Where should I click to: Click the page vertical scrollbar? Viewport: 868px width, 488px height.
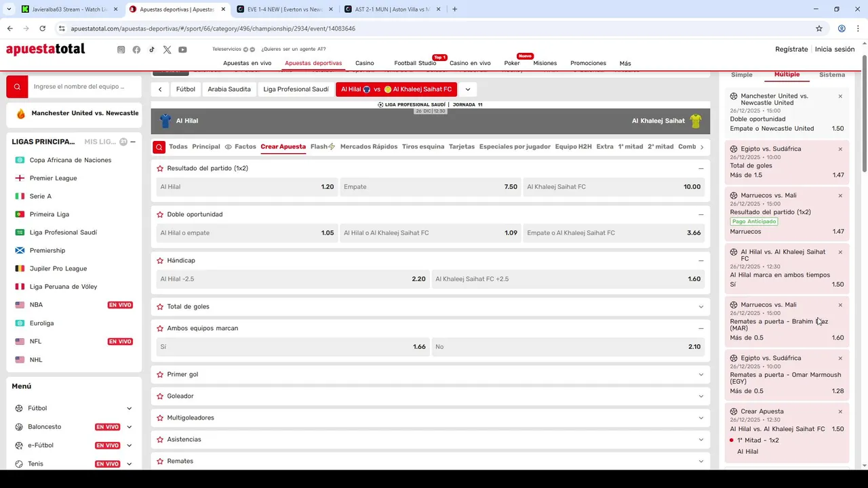[865, 113]
